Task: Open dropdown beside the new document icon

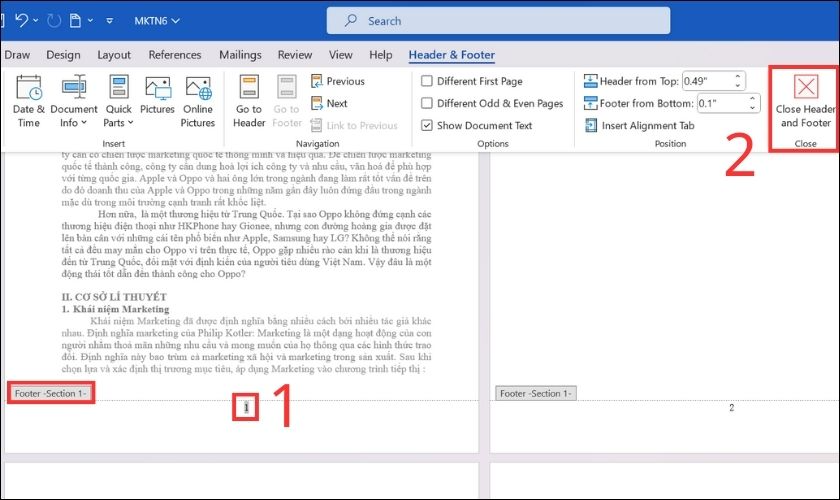Action: tap(91, 20)
